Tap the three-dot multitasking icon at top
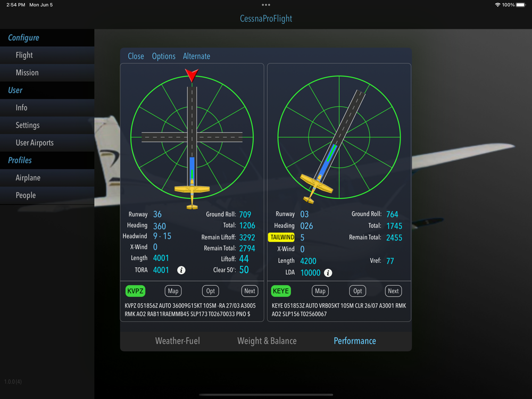This screenshot has height=399, width=532. click(x=266, y=5)
